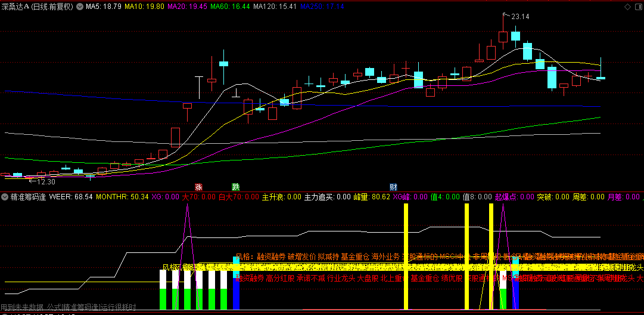
Task: Click the 公式[精准筹码逢]运行很耗时 status message
Action: [x=91, y=307]
